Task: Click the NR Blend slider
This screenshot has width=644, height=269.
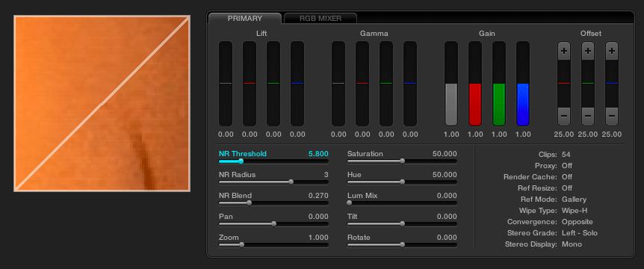Action: [273, 203]
